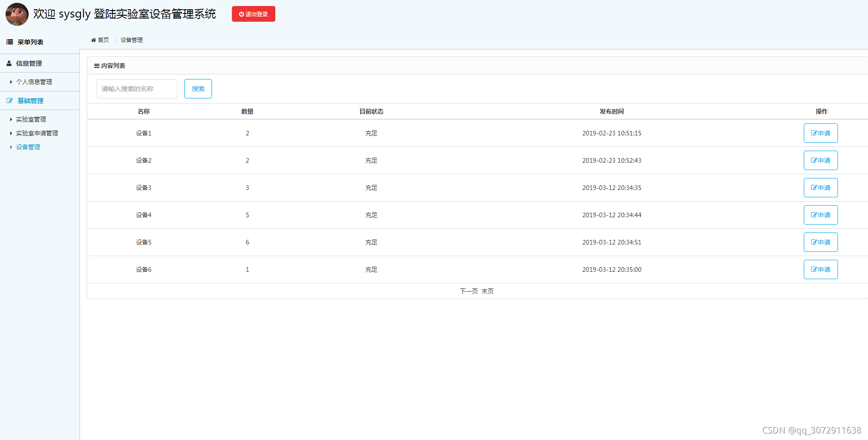868x440 pixels.
Task: Click quantity 5 in 设备4 row
Action: click(x=248, y=215)
